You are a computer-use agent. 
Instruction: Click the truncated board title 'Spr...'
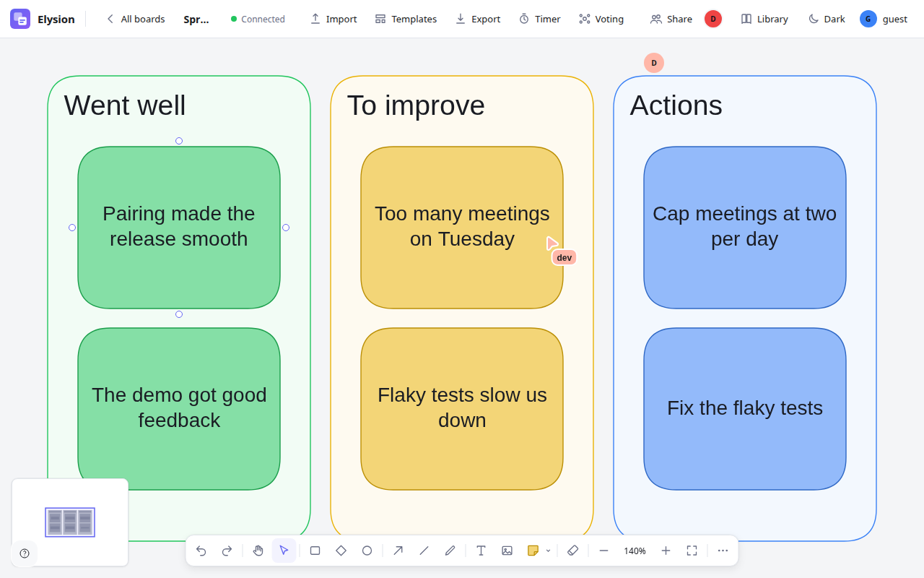click(x=196, y=19)
